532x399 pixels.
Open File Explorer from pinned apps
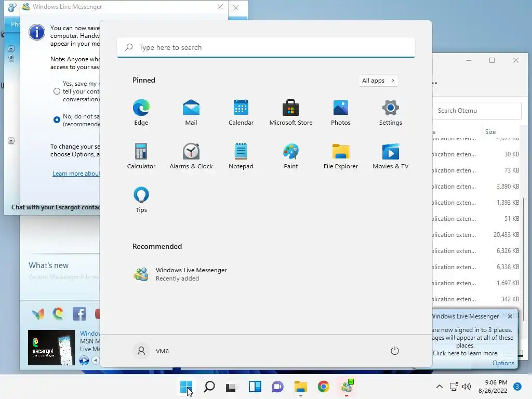[x=341, y=156]
